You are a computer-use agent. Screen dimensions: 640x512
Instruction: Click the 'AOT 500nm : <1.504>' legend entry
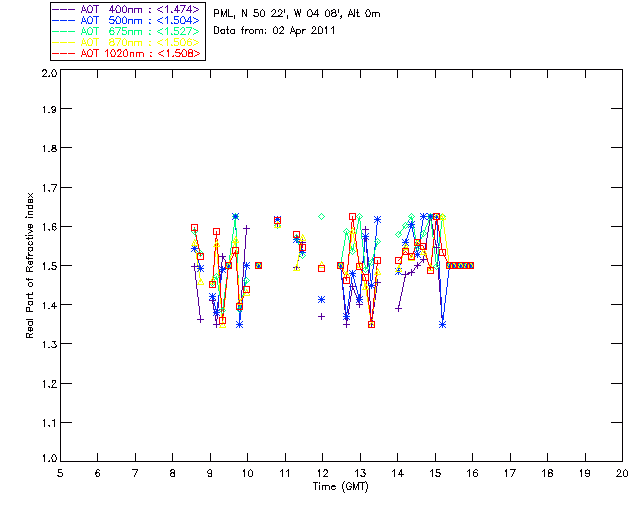(x=127, y=20)
